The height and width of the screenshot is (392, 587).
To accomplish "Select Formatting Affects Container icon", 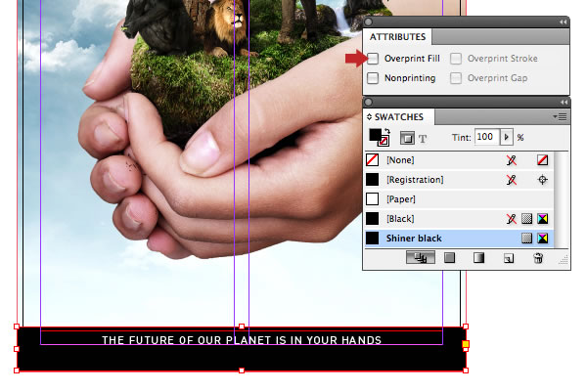I will coord(407,138).
